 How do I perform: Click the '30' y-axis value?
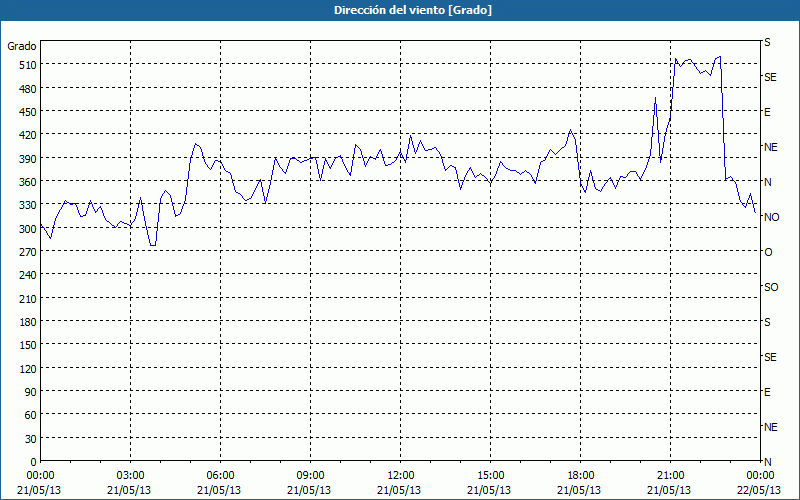coord(31,439)
